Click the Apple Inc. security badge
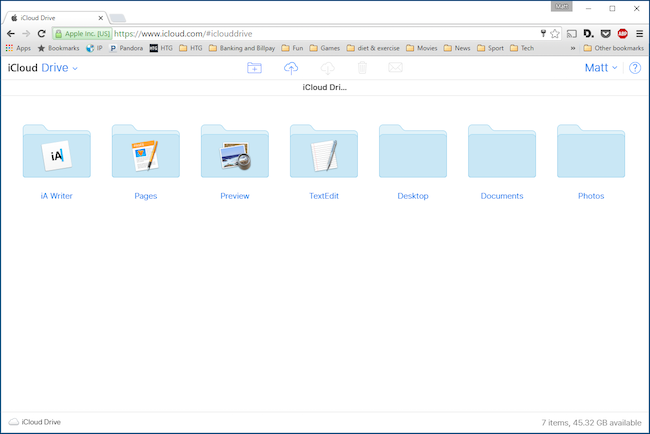This screenshot has height=434, width=650. [82, 34]
